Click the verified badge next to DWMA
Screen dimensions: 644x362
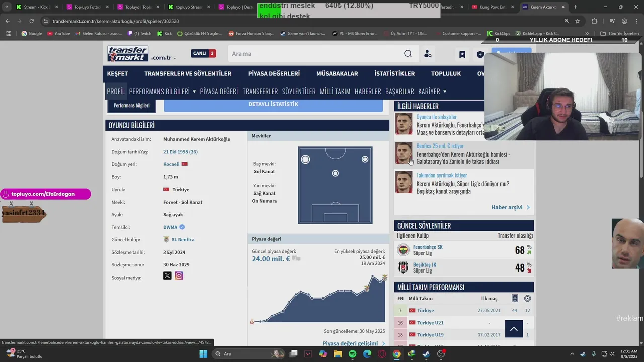click(x=182, y=227)
